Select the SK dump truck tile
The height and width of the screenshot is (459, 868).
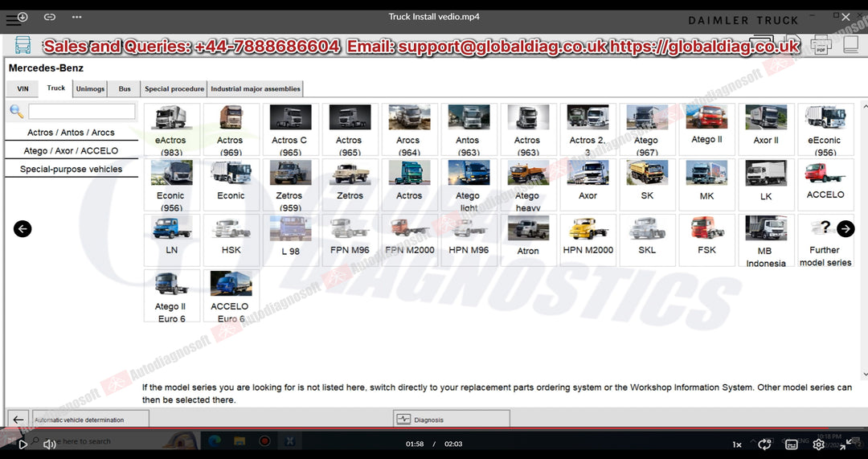pos(647,184)
